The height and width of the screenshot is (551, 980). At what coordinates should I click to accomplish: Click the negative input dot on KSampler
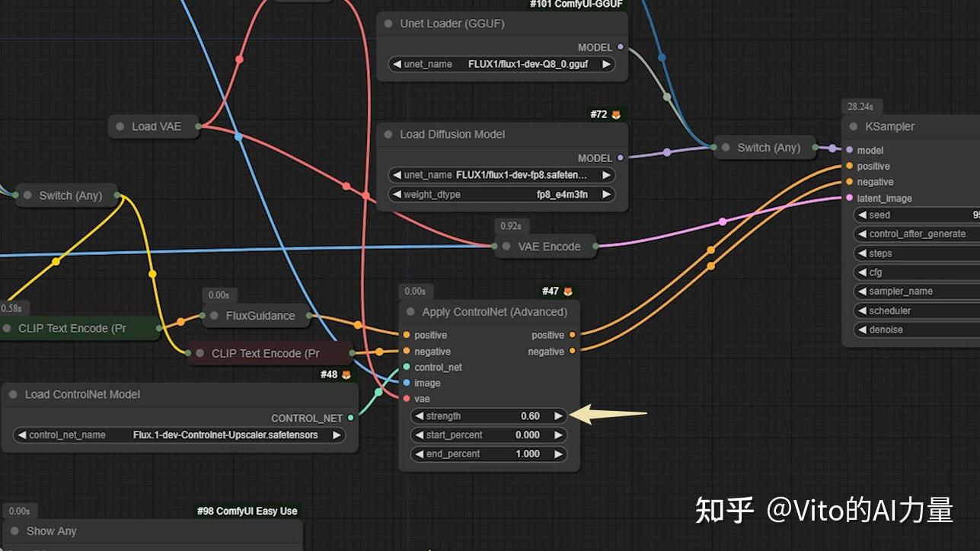coord(848,182)
